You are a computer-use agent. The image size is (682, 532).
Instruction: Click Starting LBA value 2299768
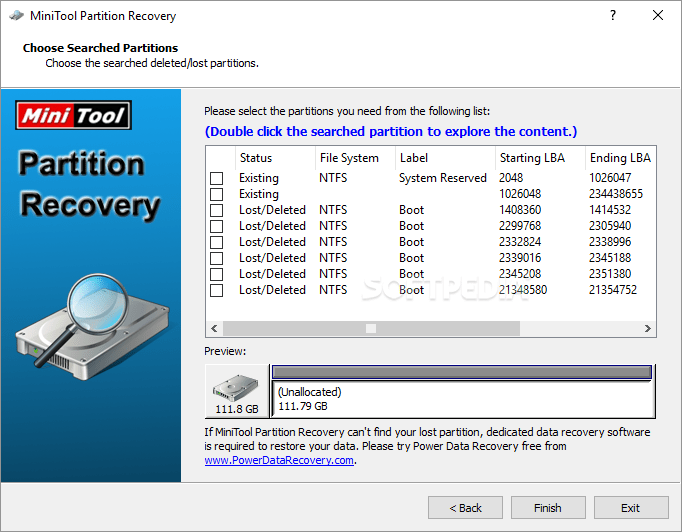point(520,226)
